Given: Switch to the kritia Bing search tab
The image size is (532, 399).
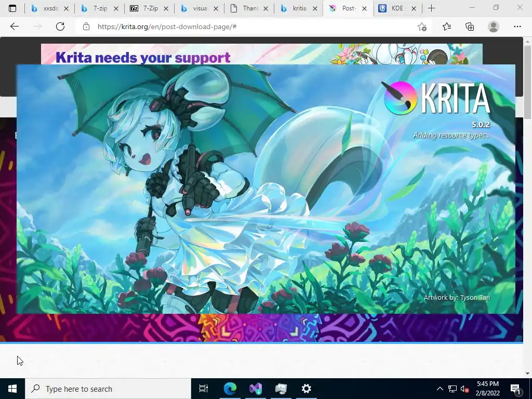Looking at the screenshot, I should [x=299, y=8].
